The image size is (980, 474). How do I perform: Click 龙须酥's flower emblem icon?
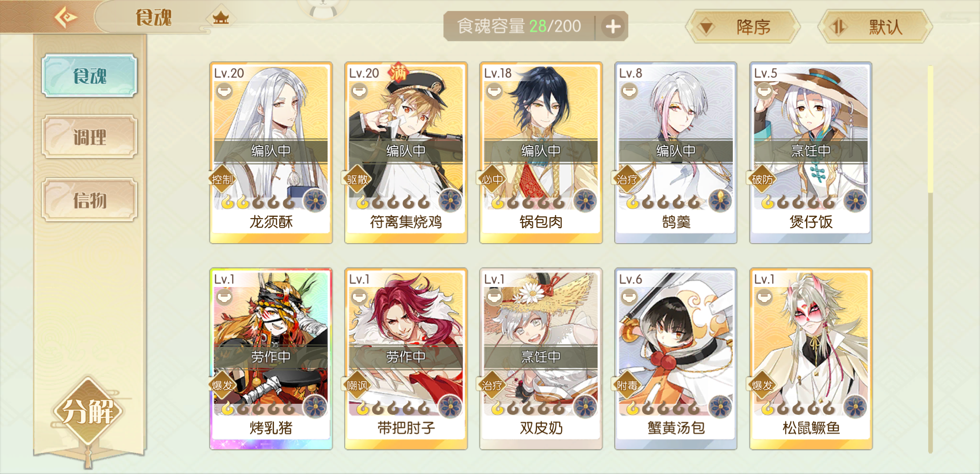(315, 201)
